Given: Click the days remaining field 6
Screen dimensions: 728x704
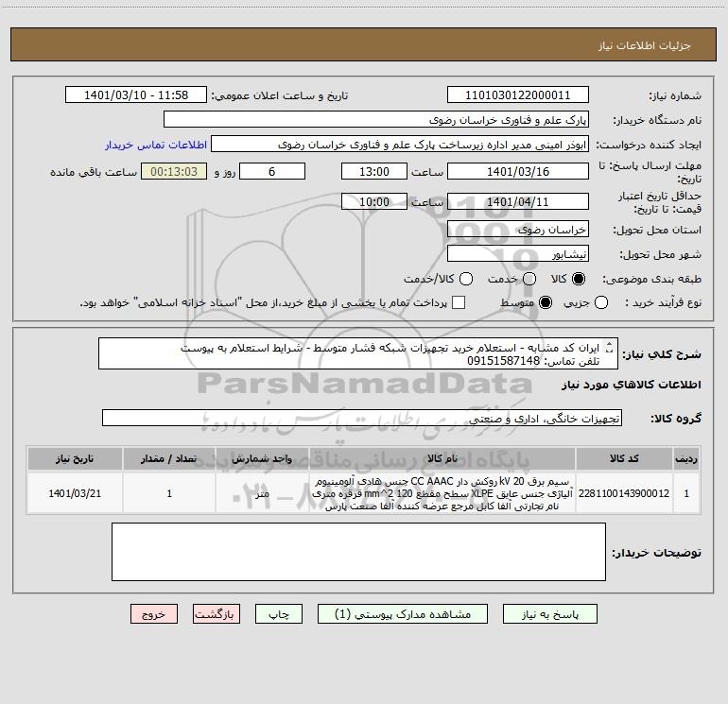Looking at the screenshot, I should point(272,171).
